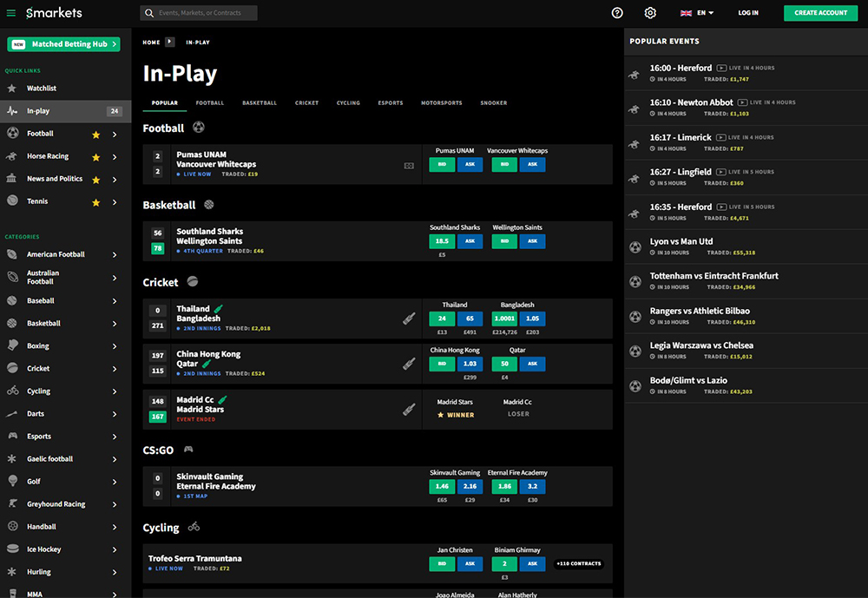Switch to the Snooker tab
Image resolution: width=868 pixels, height=598 pixels.
(x=494, y=103)
